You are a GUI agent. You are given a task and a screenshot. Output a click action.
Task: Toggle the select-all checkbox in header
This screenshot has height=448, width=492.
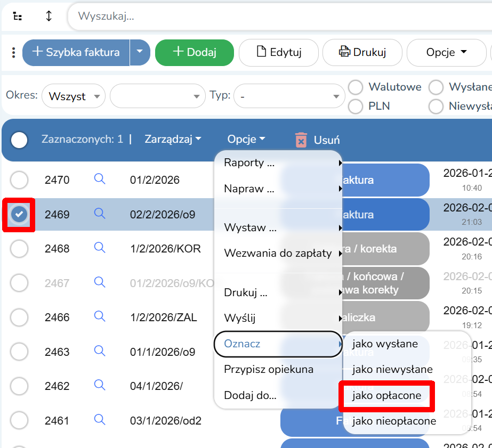19,140
